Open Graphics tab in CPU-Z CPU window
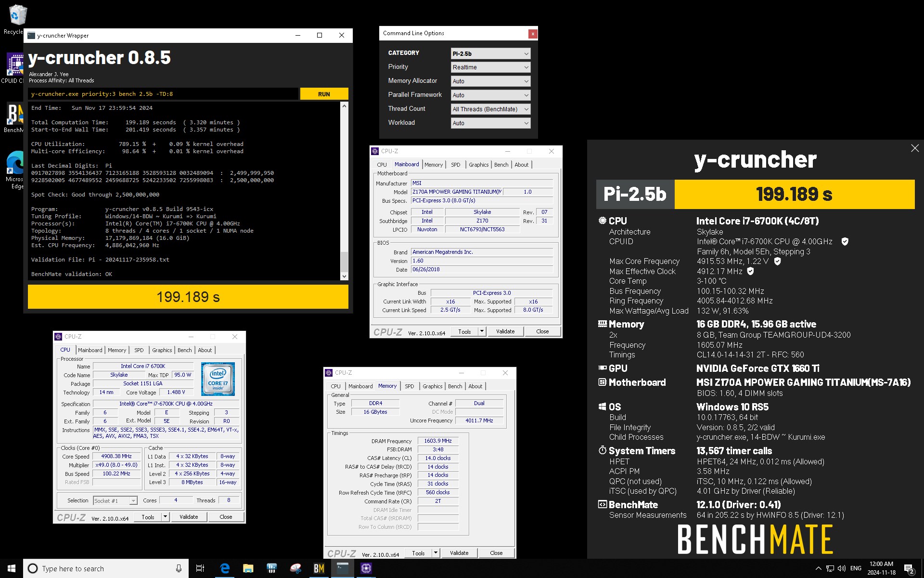The height and width of the screenshot is (578, 924). [x=162, y=350]
